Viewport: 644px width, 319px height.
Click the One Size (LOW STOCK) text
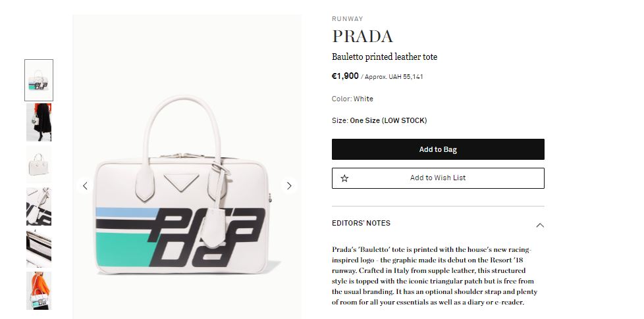(389, 120)
